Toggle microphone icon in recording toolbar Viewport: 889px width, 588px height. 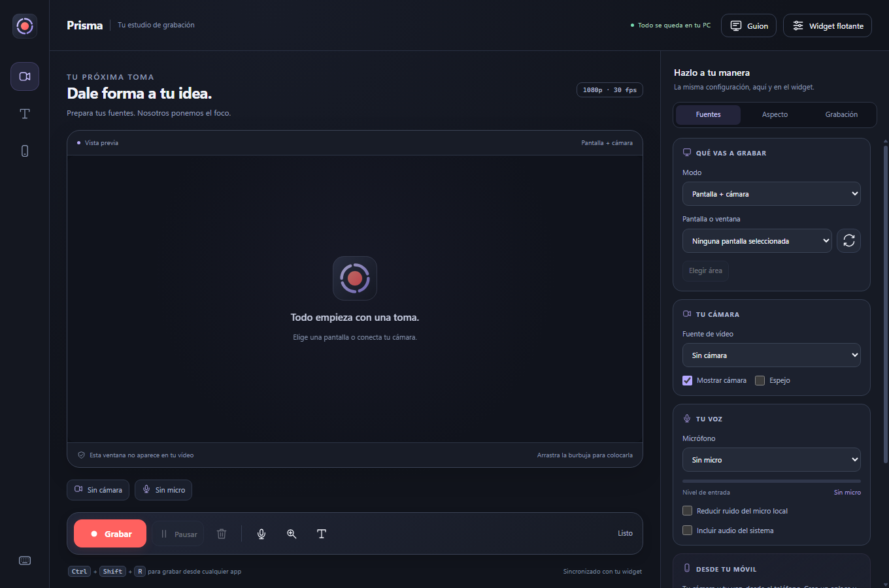(261, 534)
